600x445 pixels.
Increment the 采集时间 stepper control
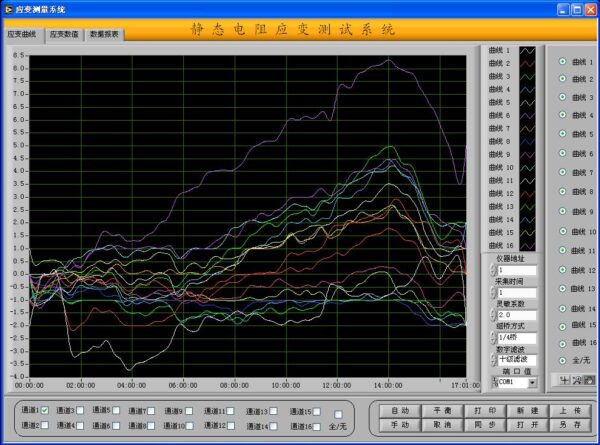tap(492, 289)
